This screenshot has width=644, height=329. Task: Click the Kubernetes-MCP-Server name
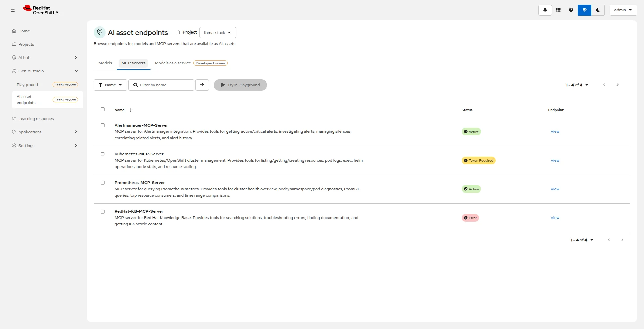point(139,154)
